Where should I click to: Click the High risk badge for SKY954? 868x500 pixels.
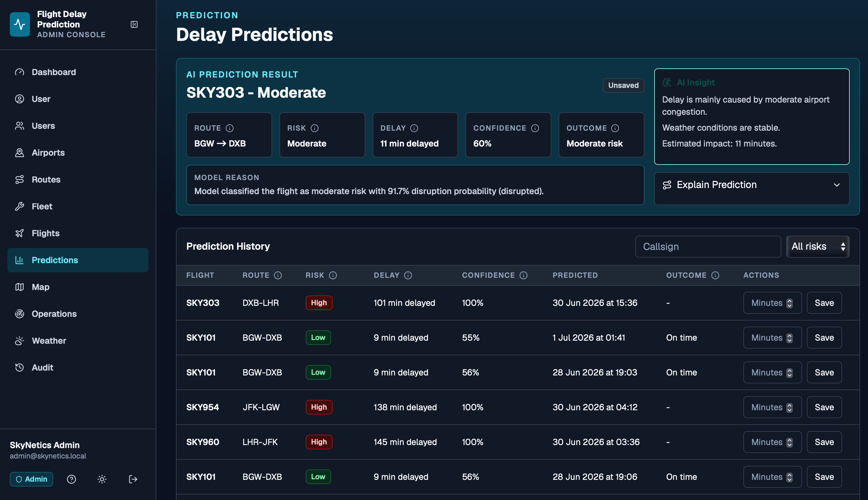tap(319, 407)
